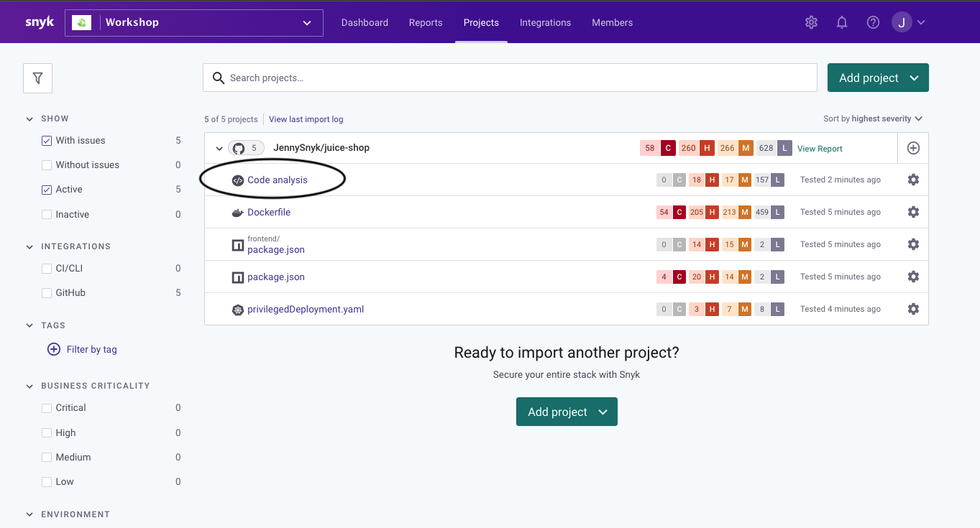Viewport: 980px width, 528px height.
Task: Collapse the SHOW filter section
Action: click(x=29, y=119)
